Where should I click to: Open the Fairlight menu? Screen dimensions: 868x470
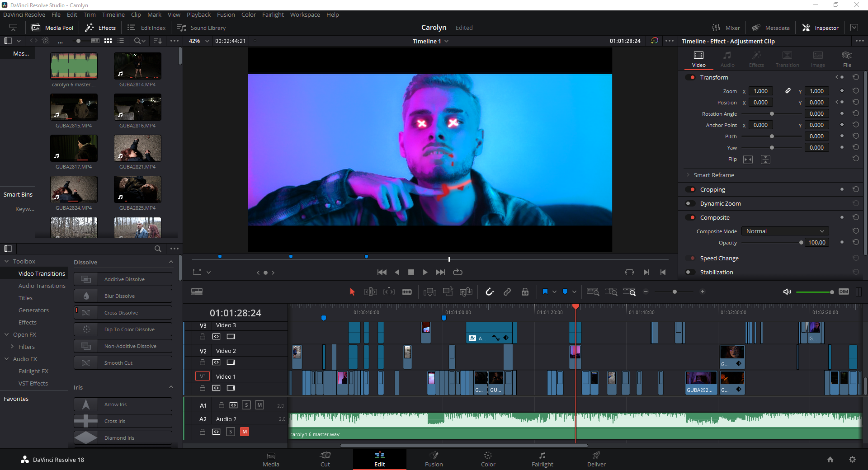click(x=273, y=14)
